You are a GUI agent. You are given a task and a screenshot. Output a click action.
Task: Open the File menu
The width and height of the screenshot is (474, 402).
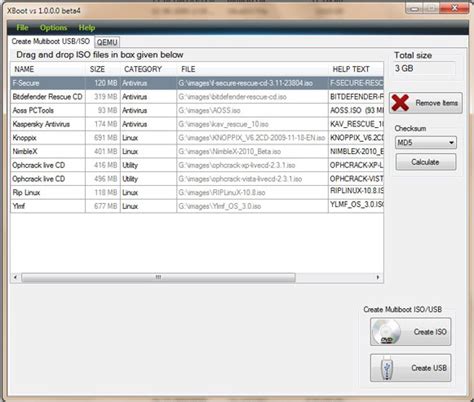click(x=22, y=28)
